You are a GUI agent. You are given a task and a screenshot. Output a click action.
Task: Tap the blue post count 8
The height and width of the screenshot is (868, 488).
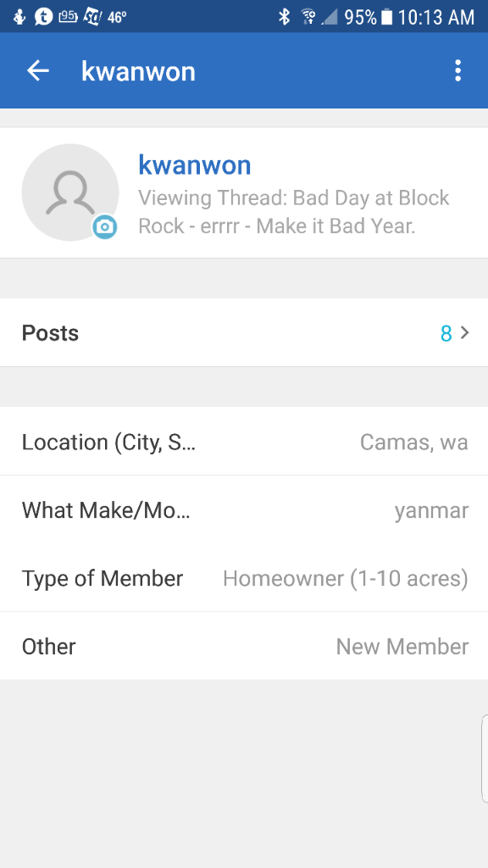[446, 333]
